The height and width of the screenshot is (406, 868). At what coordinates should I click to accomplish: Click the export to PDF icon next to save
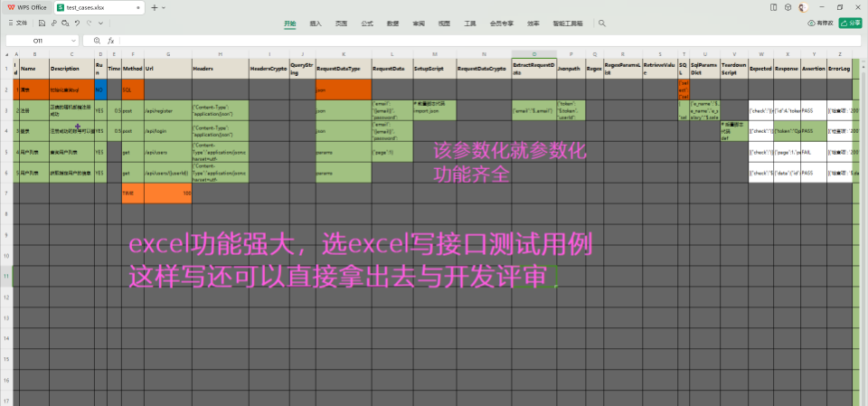[53, 24]
